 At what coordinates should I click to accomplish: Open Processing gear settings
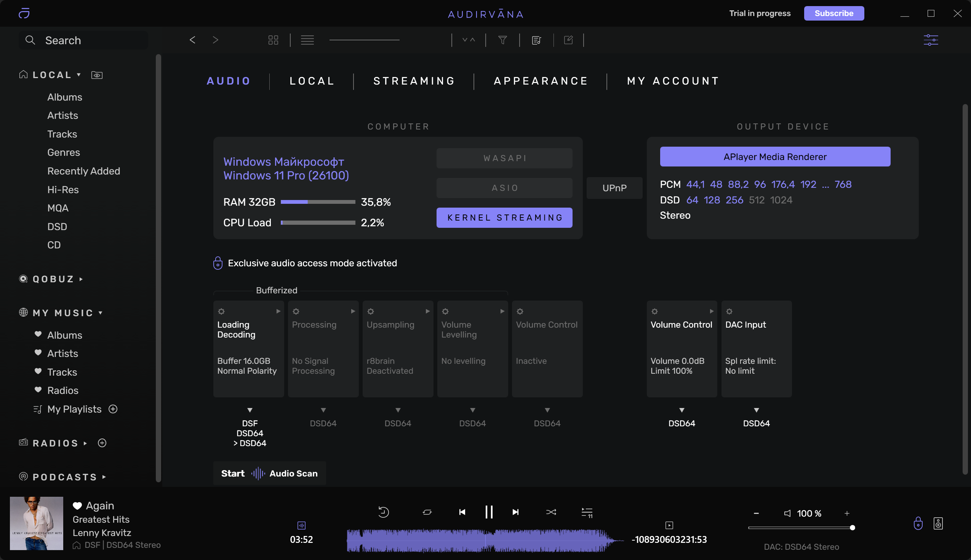click(x=296, y=311)
